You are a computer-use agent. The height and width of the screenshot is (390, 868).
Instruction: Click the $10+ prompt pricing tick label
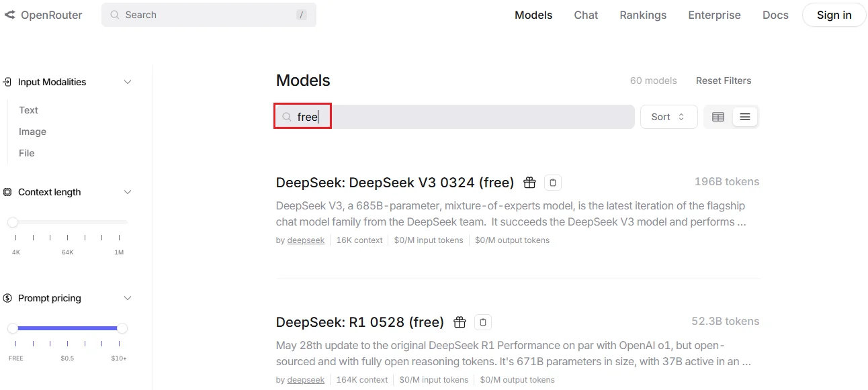coord(119,358)
